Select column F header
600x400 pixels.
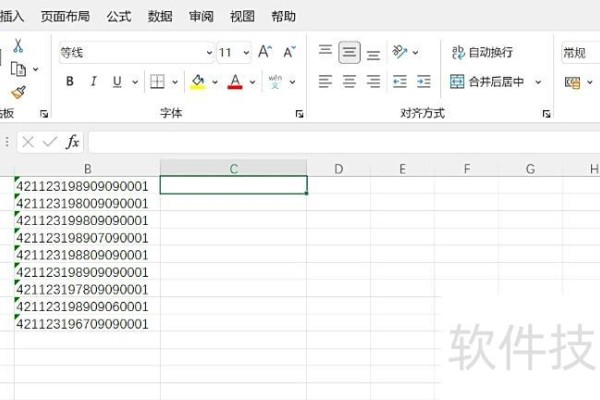[467, 168]
